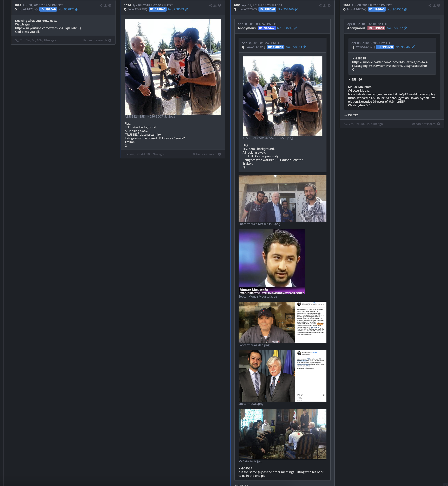This screenshot has width=448, height=486.
Task: Click 8chan qresearch label on post 1093
Action: coord(95,40)
